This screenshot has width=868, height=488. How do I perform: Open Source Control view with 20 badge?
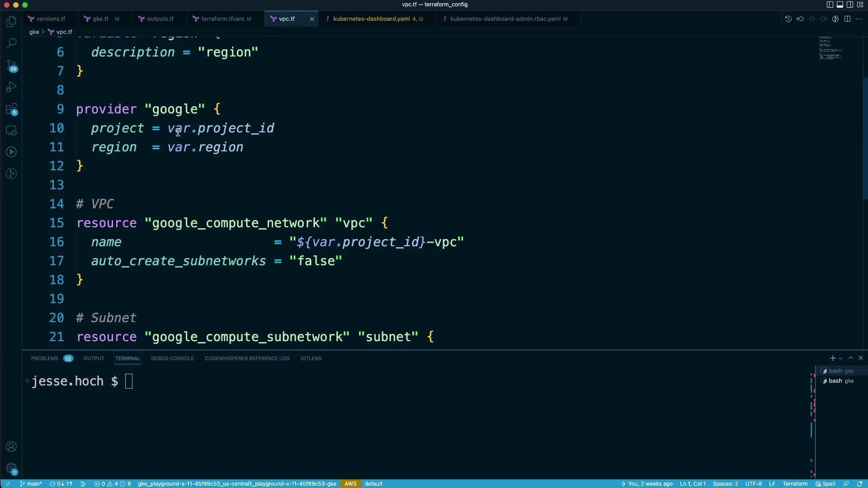click(12, 66)
